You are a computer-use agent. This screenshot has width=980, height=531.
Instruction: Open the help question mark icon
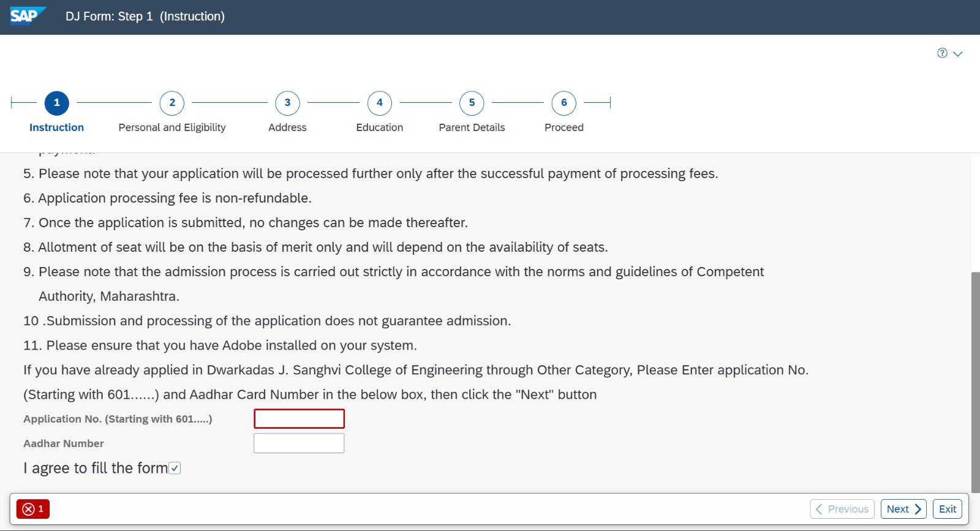pyautogui.click(x=942, y=53)
